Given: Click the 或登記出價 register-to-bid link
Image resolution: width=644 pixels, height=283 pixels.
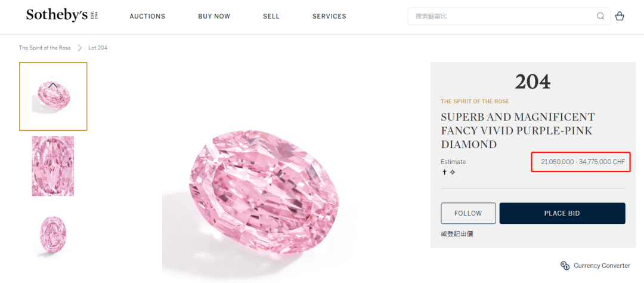Looking at the screenshot, I should (x=457, y=234).
